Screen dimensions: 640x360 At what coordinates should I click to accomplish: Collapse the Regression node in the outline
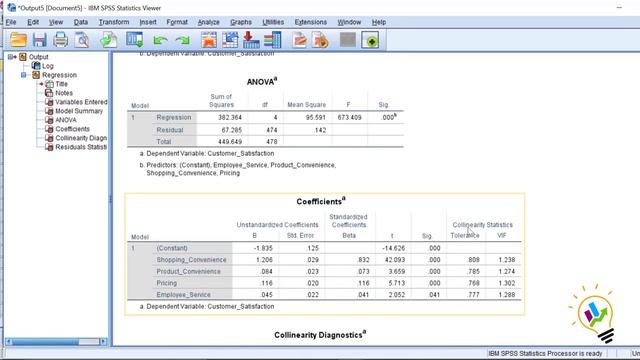point(24,75)
